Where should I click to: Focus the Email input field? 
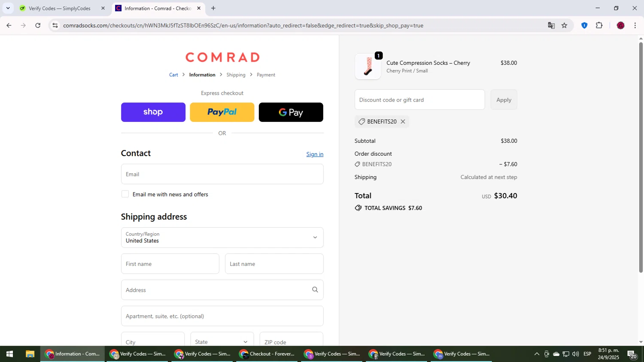pyautogui.click(x=222, y=174)
